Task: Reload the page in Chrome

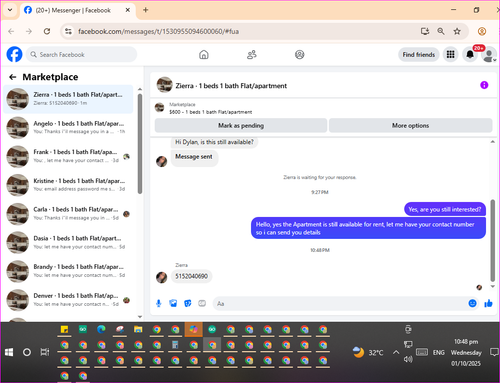Action: coord(47,31)
